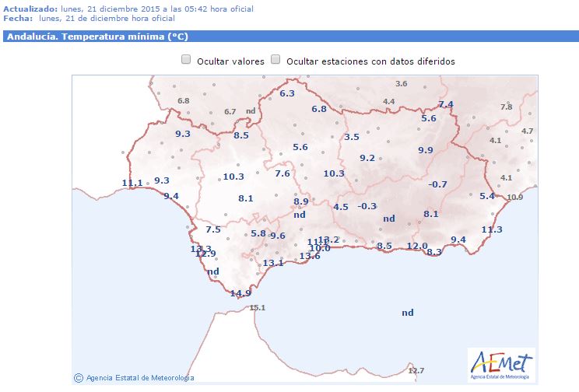Click the 7.5 temperature station value
Screen dimensions: 579x392
tap(213, 229)
